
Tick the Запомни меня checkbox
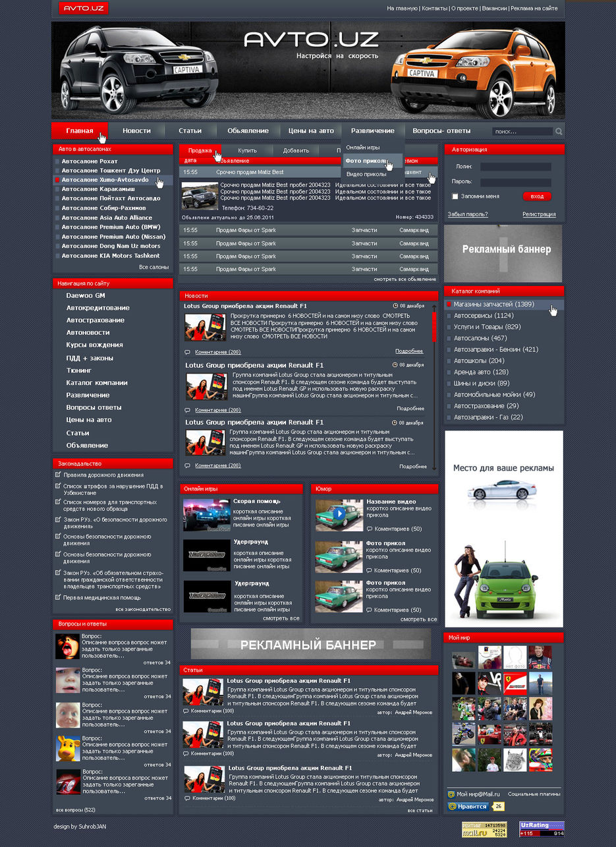click(x=455, y=196)
